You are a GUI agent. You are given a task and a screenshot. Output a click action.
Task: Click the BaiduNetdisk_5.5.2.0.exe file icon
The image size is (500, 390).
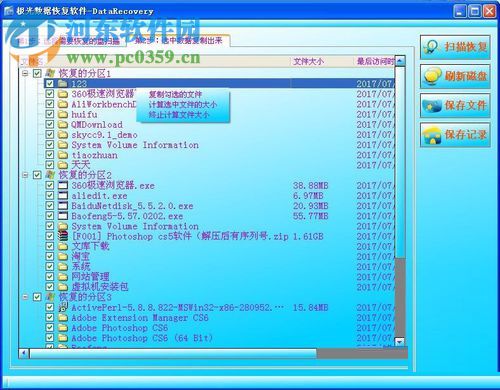tap(63, 206)
